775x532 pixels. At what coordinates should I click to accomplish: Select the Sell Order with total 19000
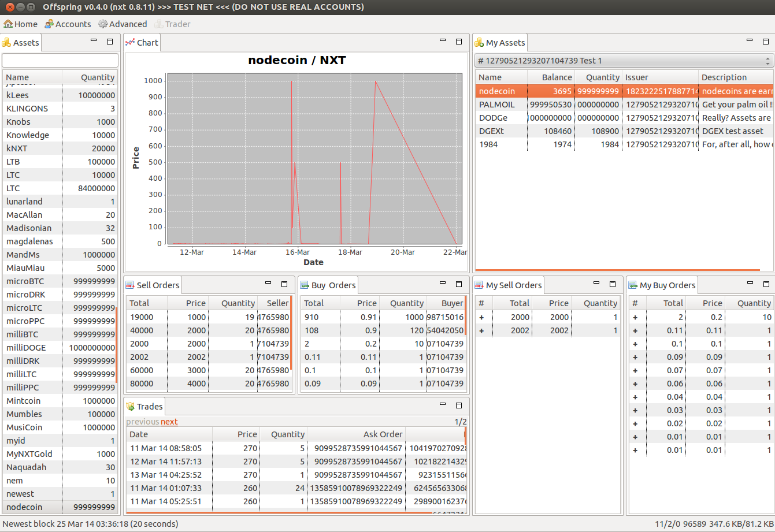(209, 317)
